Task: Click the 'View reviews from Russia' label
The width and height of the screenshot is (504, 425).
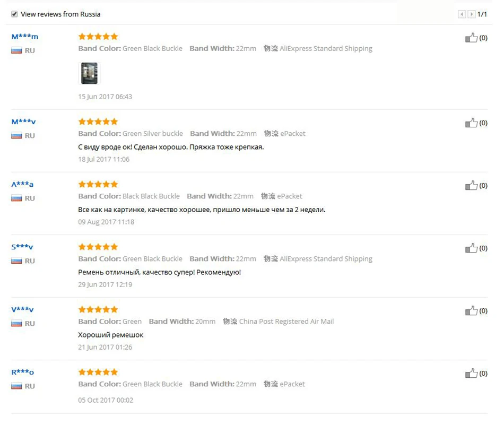Action: click(x=60, y=14)
